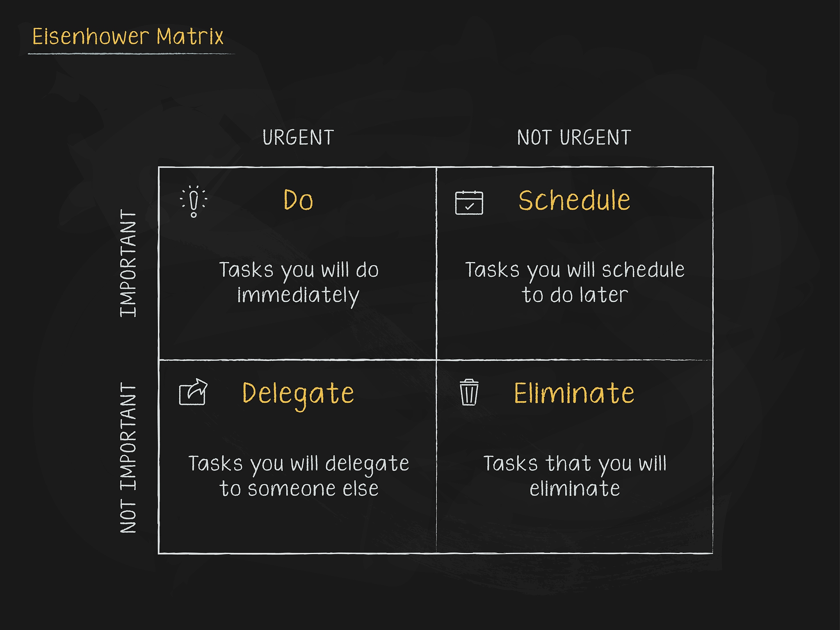Viewport: 840px width, 630px height.
Task: Click the vertical NOT IMPORTANT row label
Action: [128, 457]
